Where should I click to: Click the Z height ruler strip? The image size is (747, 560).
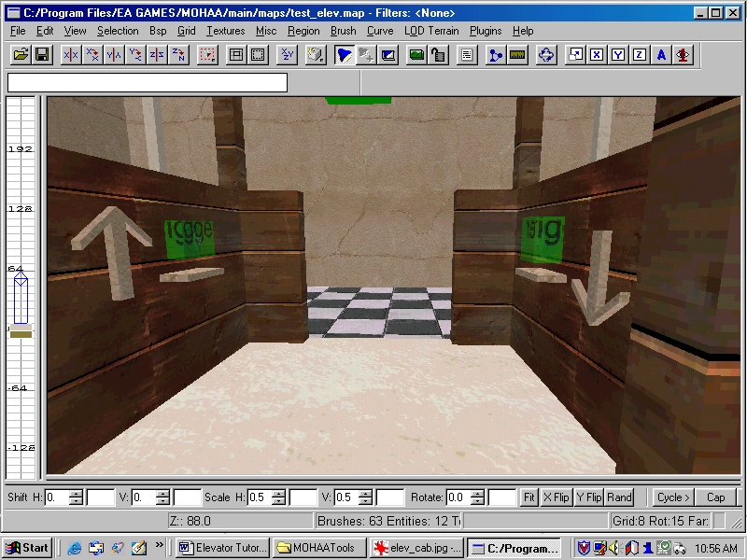(x=21, y=280)
